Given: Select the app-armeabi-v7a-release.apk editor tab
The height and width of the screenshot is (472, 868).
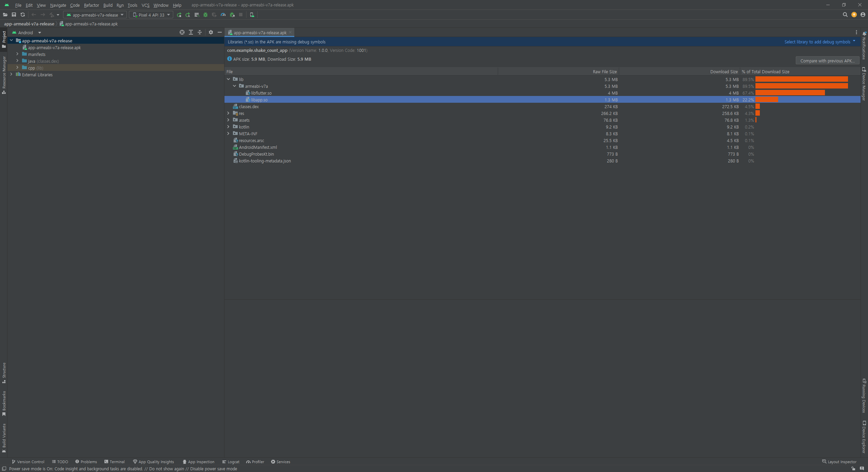Looking at the screenshot, I should click(x=260, y=33).
